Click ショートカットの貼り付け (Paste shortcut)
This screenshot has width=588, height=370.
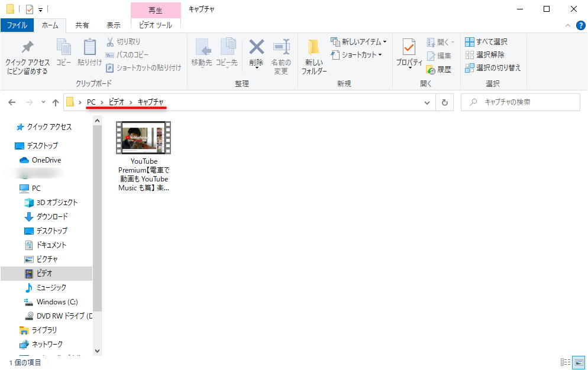(144, 68)
